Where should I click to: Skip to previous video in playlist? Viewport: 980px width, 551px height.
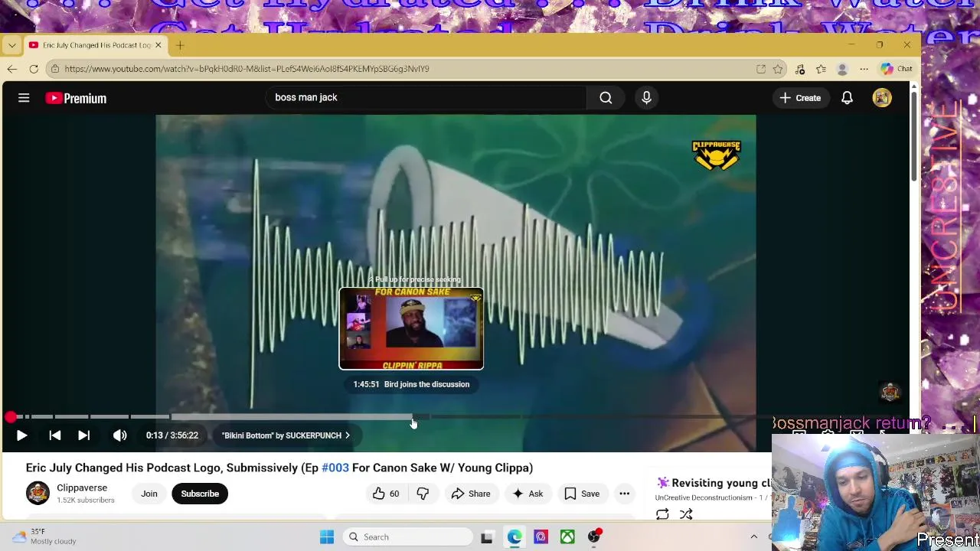coord(55,435)
